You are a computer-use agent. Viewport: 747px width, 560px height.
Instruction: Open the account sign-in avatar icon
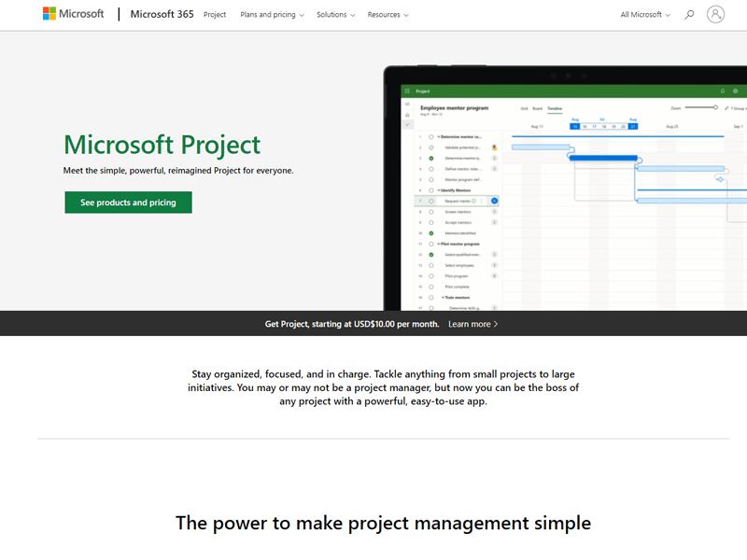[x=715, y=14]
